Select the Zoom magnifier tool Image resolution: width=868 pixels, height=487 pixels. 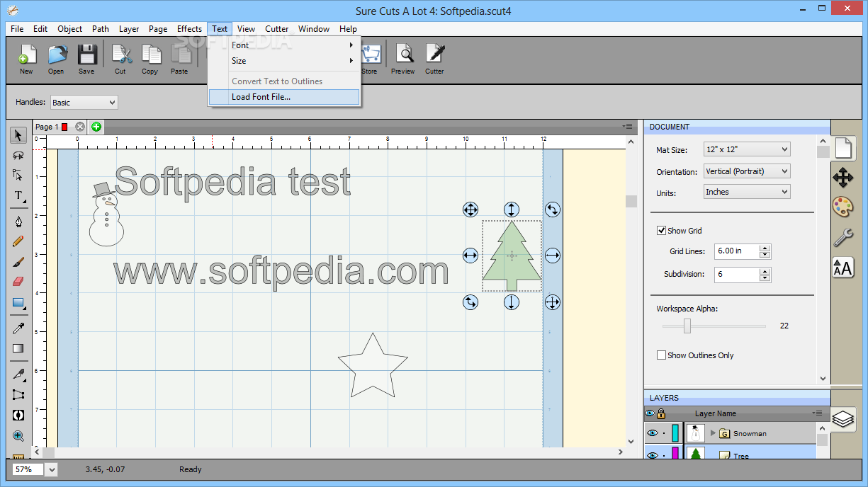coord(18,436)
